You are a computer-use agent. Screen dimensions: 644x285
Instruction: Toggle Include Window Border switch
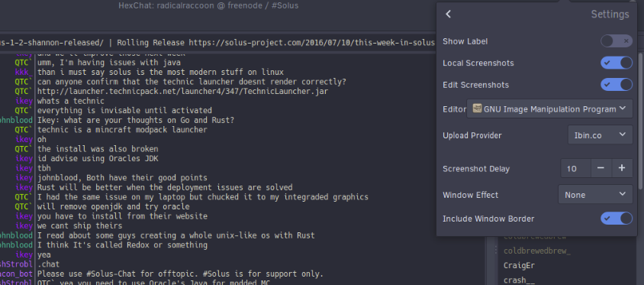pos(616,219)
